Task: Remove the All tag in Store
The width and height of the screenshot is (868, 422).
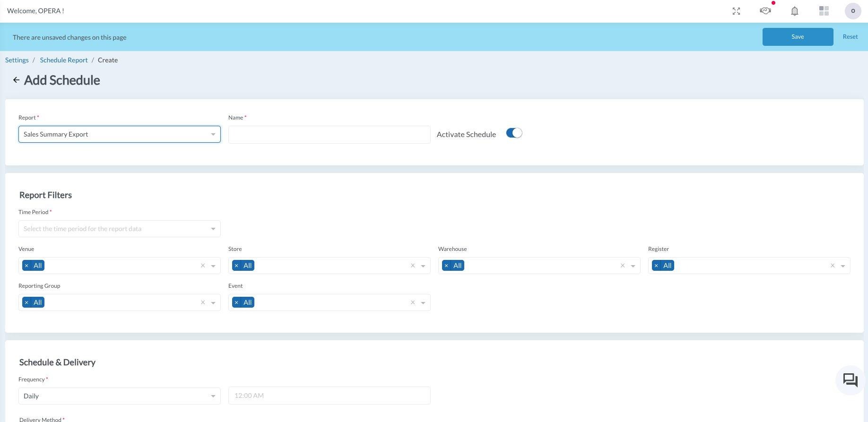Action: (x=236, y=266)
